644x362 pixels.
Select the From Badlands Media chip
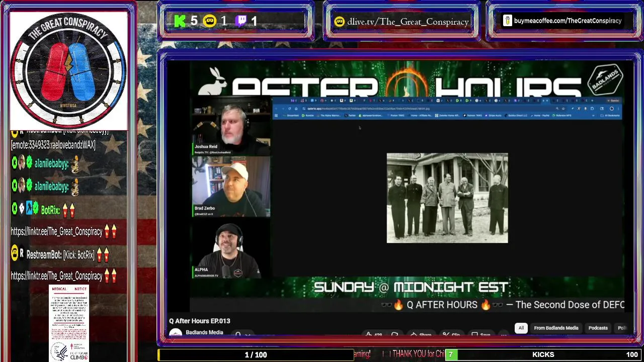coord(556,328)
